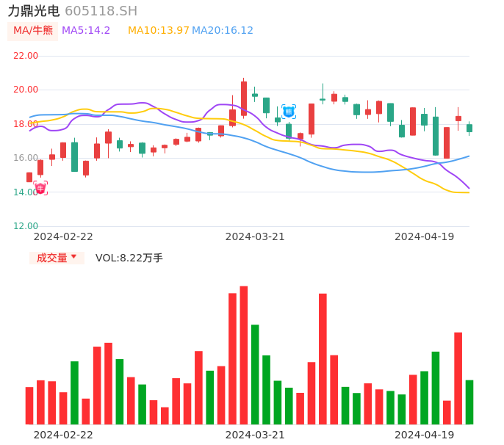
Task: Click the VOL:8.22万手 volume readout
Action: pos(129,258)
